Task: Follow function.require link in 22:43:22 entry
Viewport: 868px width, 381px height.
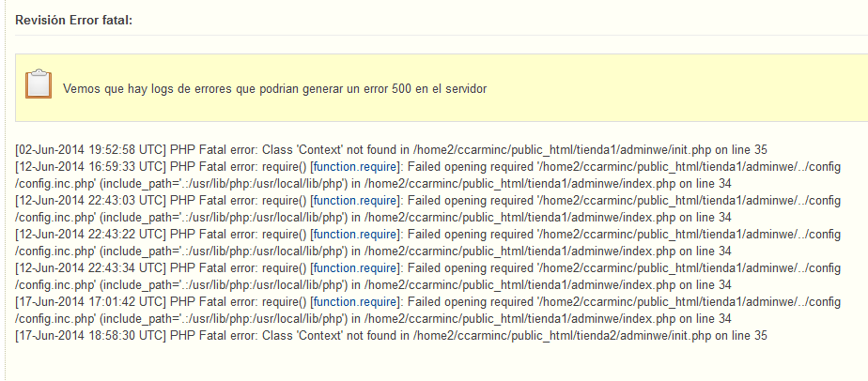Action: 355,235
